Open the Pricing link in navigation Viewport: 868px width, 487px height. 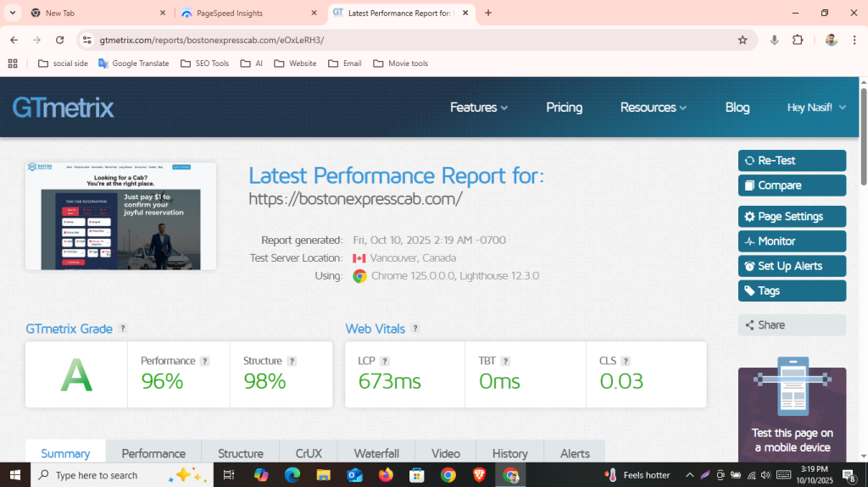pyautogui.click(x=564, y=108)
